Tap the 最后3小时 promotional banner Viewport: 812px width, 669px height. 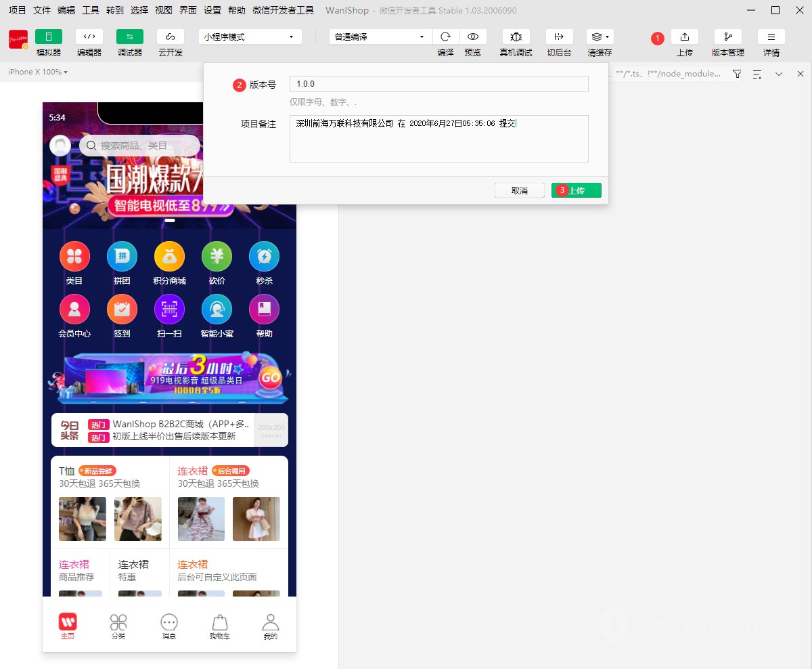(x=169, y=378)
